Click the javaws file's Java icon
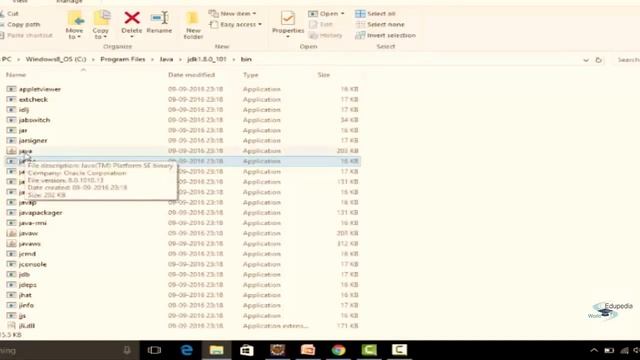Image resolution: width=640 pixels, height=360 pixels. click(11, 244)
